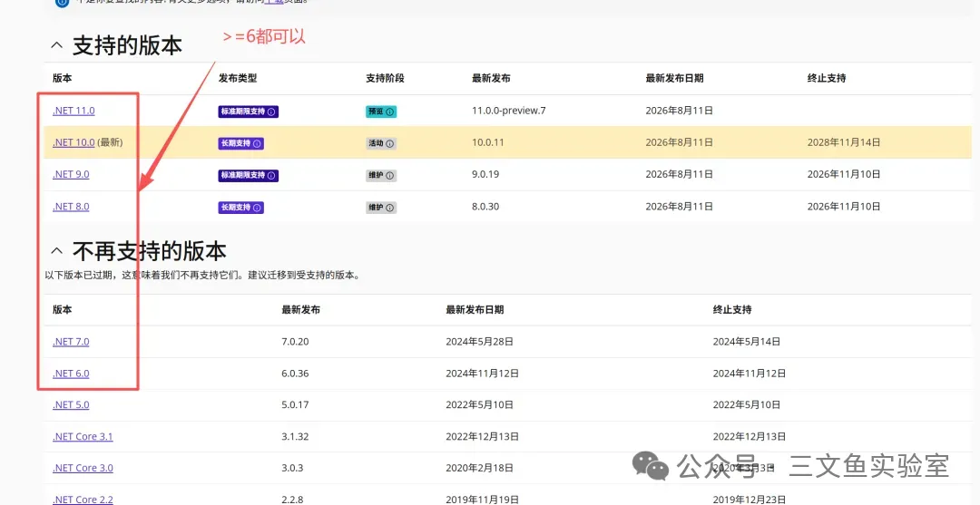Click info icon in .NET 8.0 维护 badge
Viewport: 980px width, 505px height.
(x=389, y=208)
